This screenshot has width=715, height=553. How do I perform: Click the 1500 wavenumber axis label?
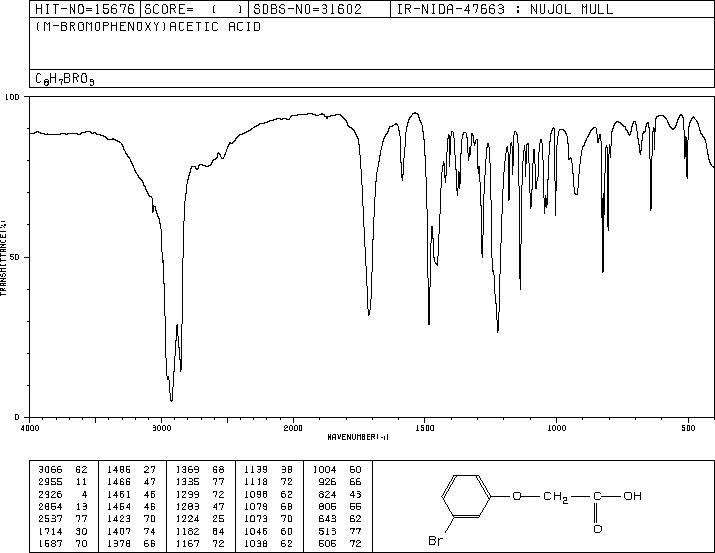(425, 427)
